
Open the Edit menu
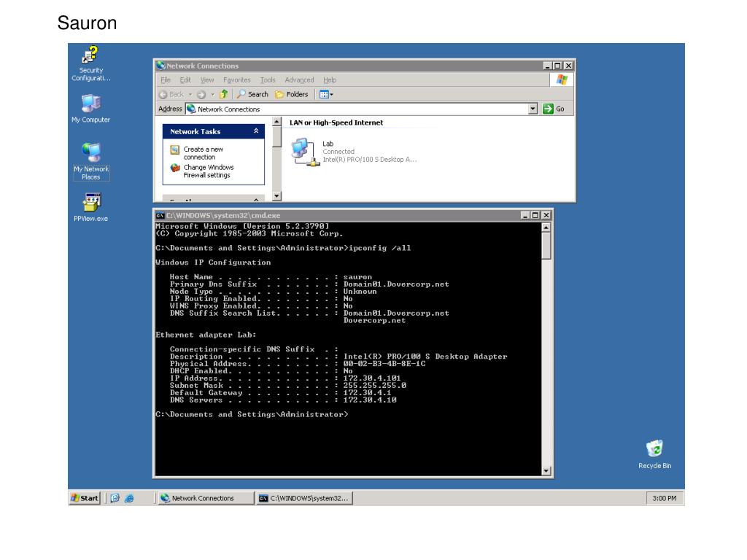tap(185, 80)
